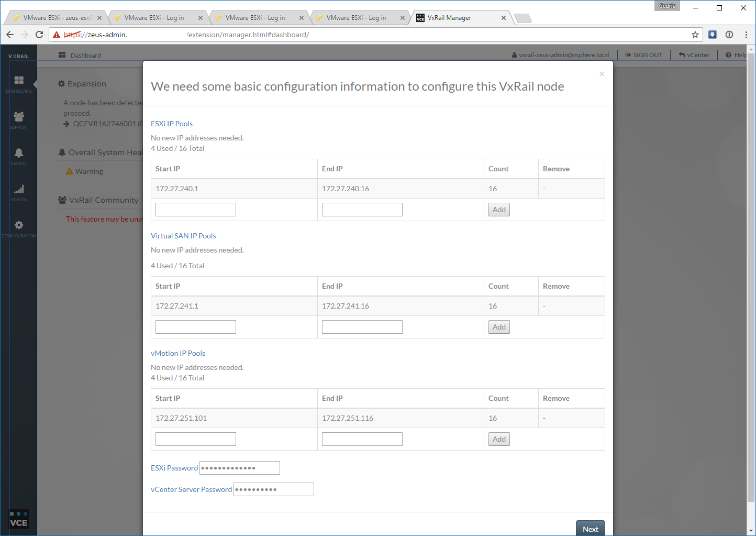Click Next to continue configuration
Viewport: 756px width, 536px height.
(x=590, y=529)
